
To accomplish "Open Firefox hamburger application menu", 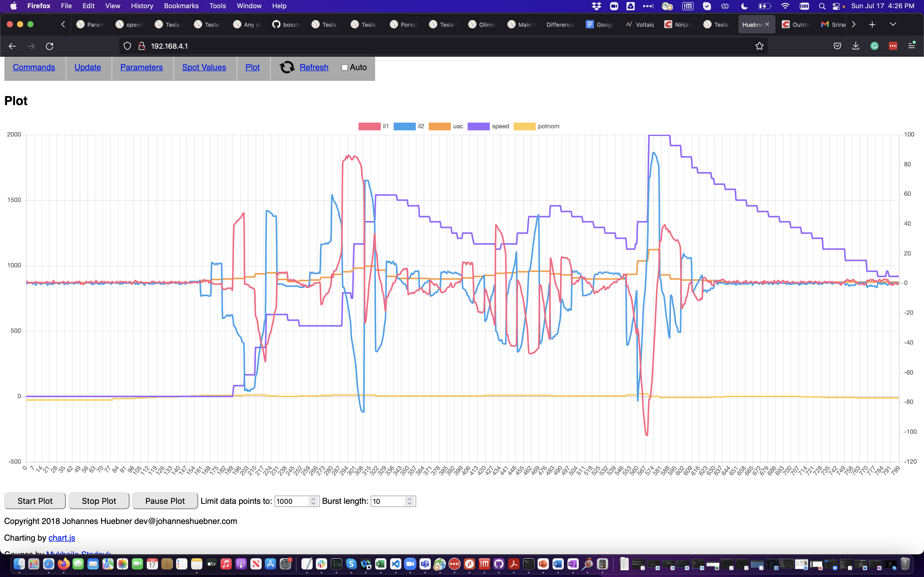I will 911,46.
